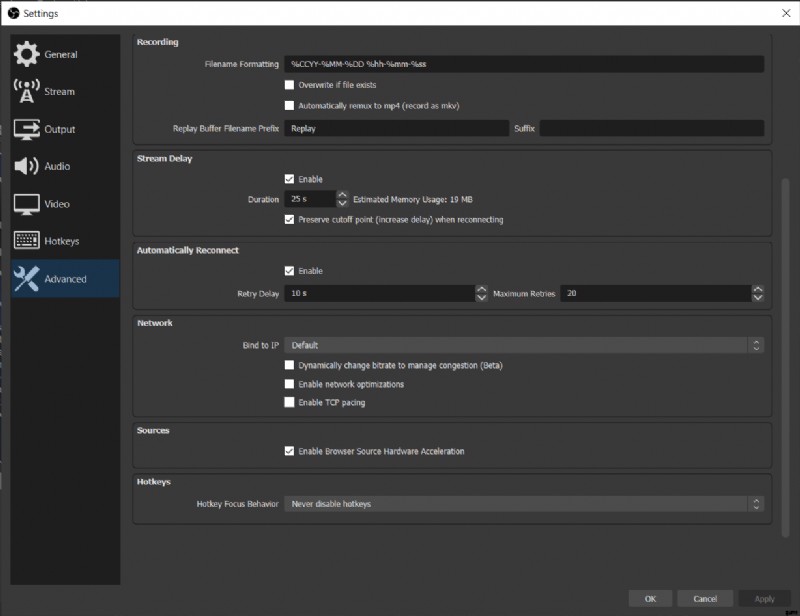Toggle Automatically remux to mp4 checkbox
The height and width of the screenshot is (616, 800).
coord(290,105)
